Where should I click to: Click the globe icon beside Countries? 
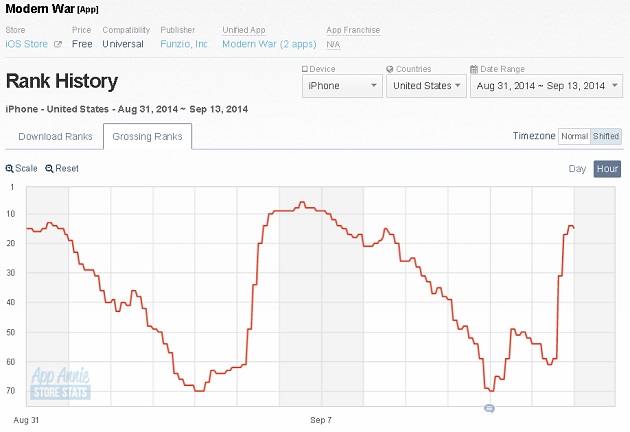pos(390,69)
